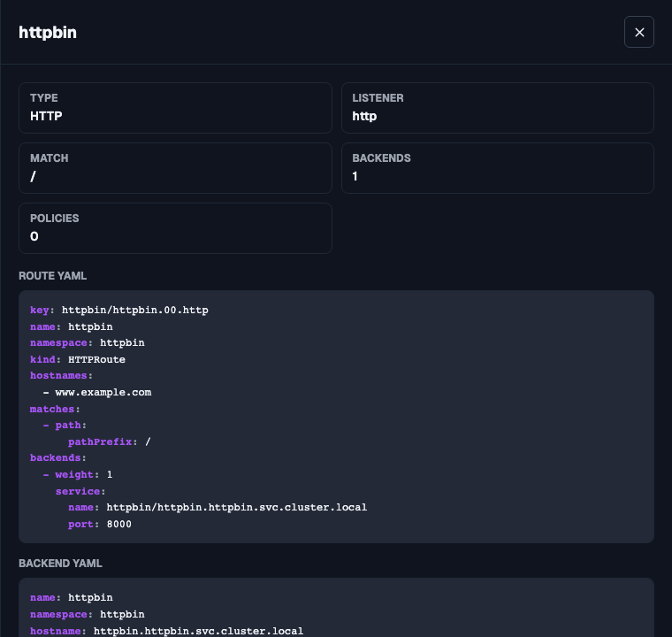This screenshot has width=672, height=637.
Task: Click service name httpbin/httpbin.httpbin.svc.cluster.local
Action: (237, 508)
